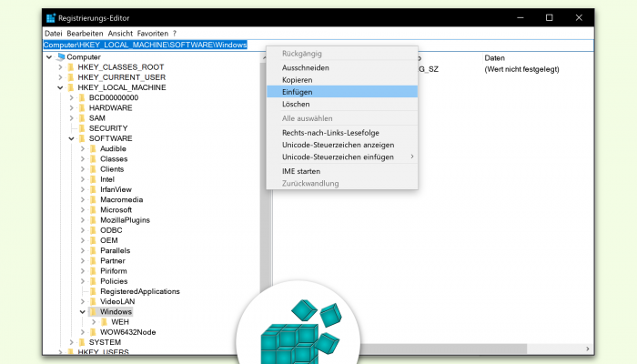Click folder icon beside Clients
The width and height of the screenshot is (637, 364).
coord(94,169)
